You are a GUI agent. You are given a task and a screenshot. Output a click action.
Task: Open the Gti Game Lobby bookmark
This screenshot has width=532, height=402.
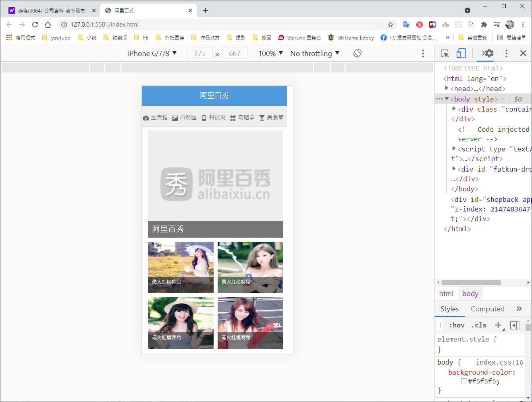[x=351, y=37]
